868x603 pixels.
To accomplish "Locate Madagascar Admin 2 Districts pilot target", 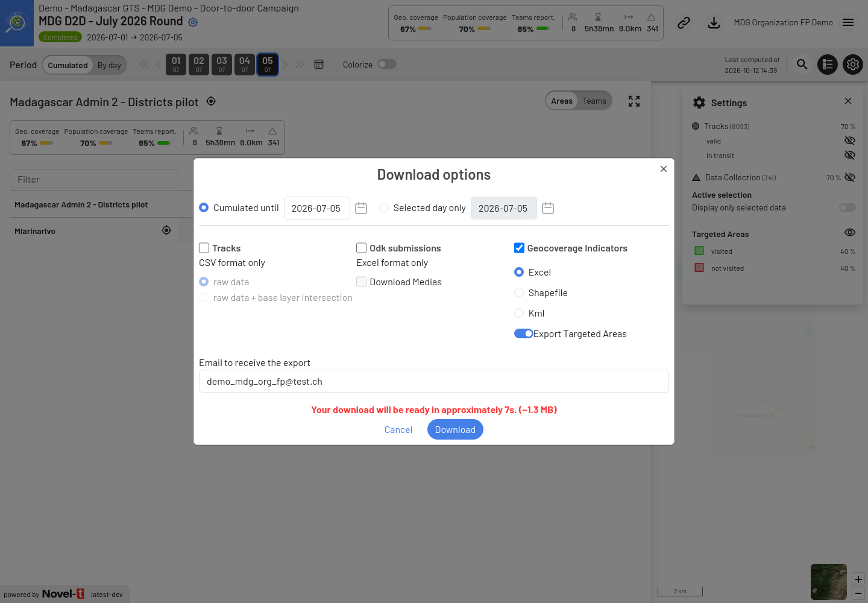I will coord(211,101).
